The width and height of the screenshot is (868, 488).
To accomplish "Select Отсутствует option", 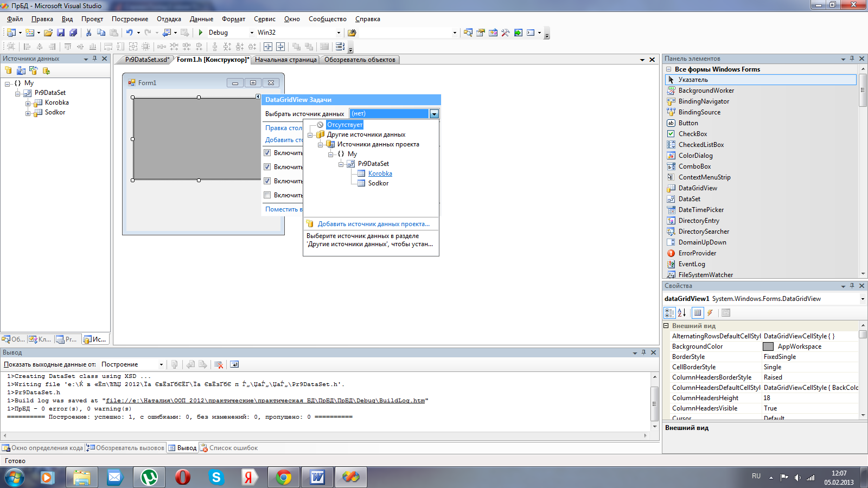I will pyautogui.click(x=344, y=125).
